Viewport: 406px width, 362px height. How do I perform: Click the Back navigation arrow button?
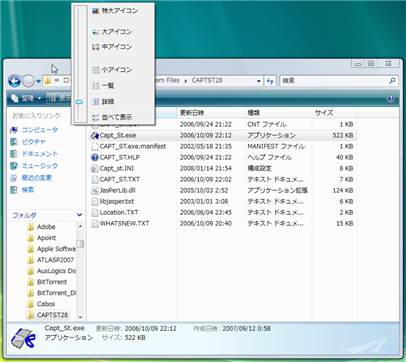(14, 81)
